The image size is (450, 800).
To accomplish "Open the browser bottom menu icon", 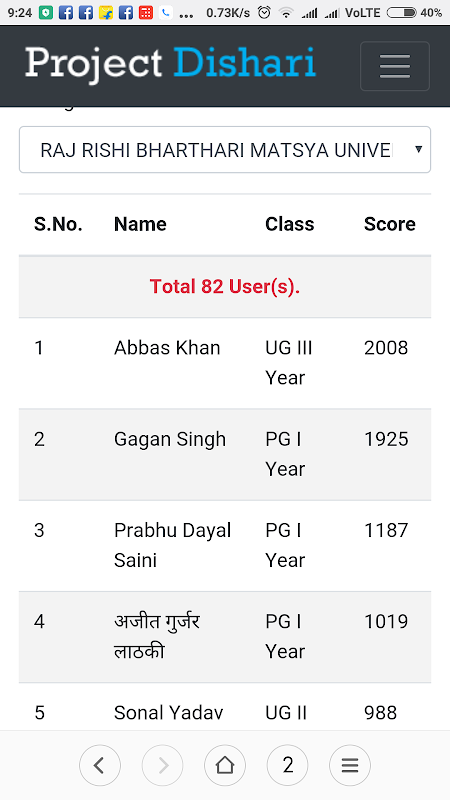I will [350, 765].
